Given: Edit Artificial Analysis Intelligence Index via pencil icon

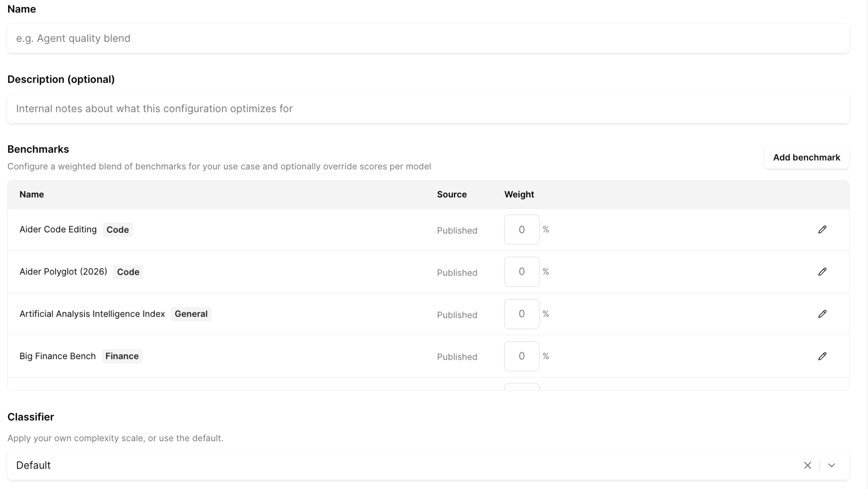Looking at the screenshot, I should [x=822, y=314].
